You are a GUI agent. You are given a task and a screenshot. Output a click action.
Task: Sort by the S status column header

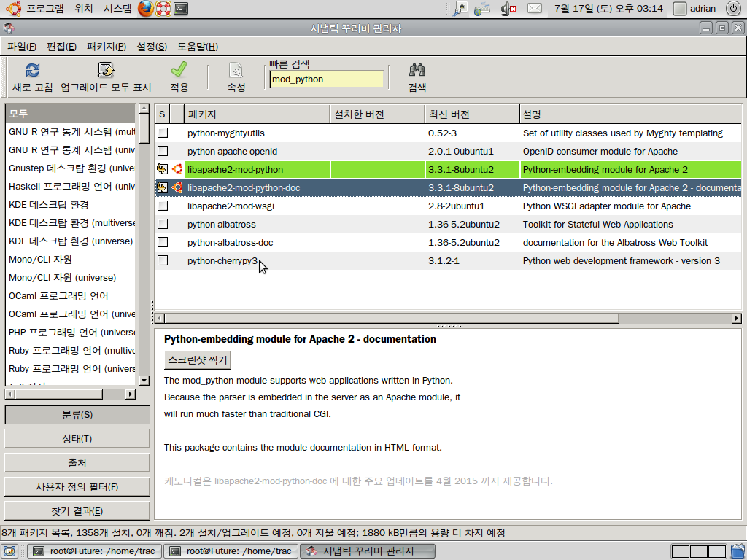coord(163,114)
